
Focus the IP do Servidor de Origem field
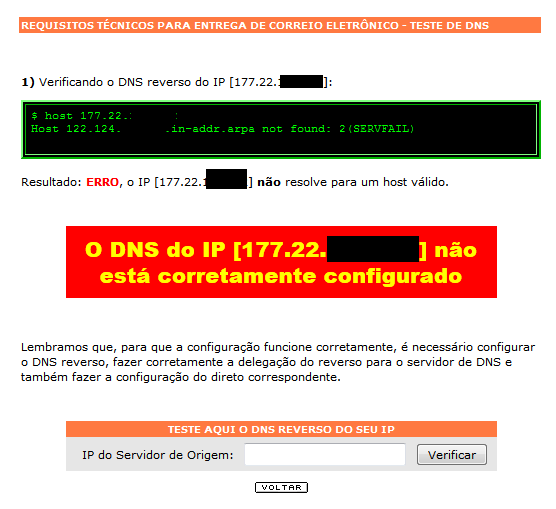point(325,454)
